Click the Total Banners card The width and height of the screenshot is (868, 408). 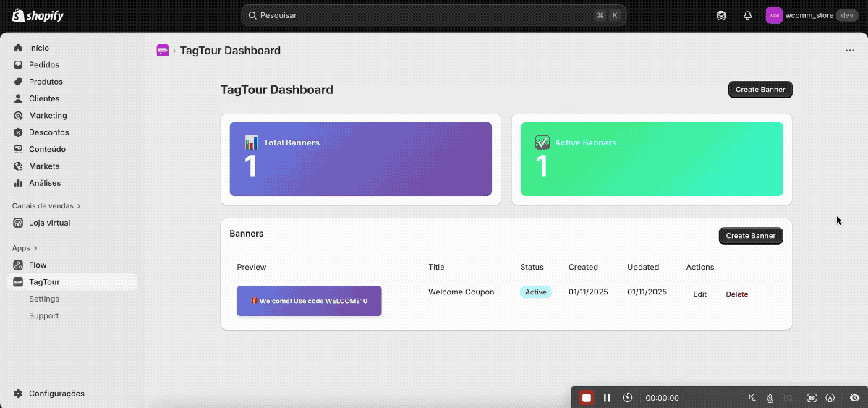361,159
